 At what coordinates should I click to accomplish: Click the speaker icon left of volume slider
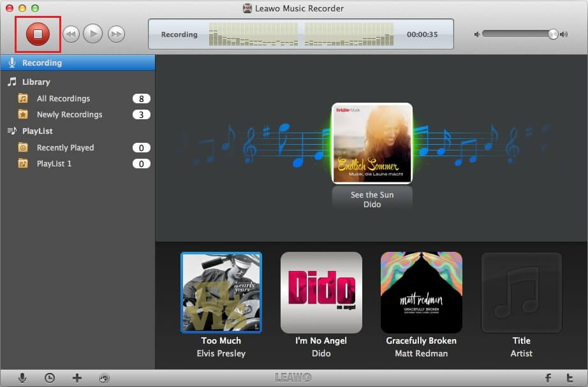click(x=476, y=34)
